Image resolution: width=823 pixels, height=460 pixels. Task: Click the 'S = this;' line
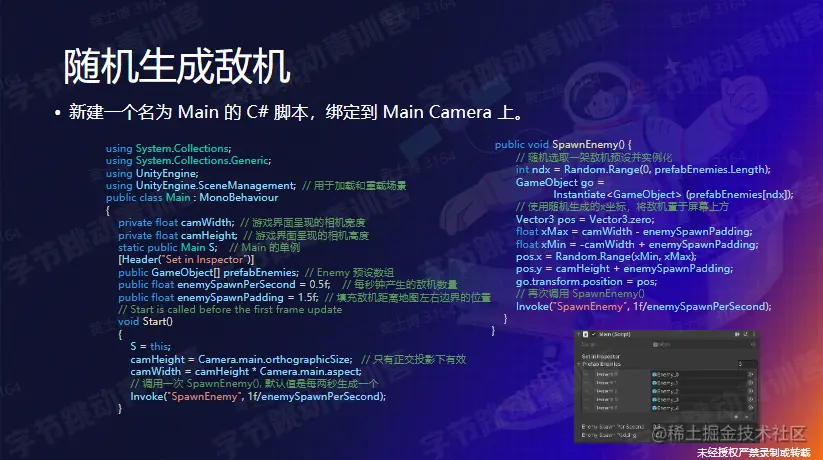pos(151,346)
